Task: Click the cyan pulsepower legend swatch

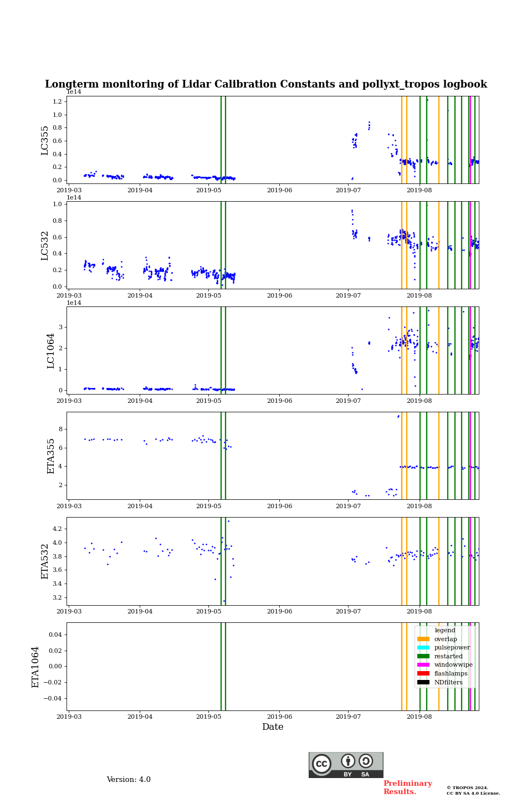Action: pos(423,648)
